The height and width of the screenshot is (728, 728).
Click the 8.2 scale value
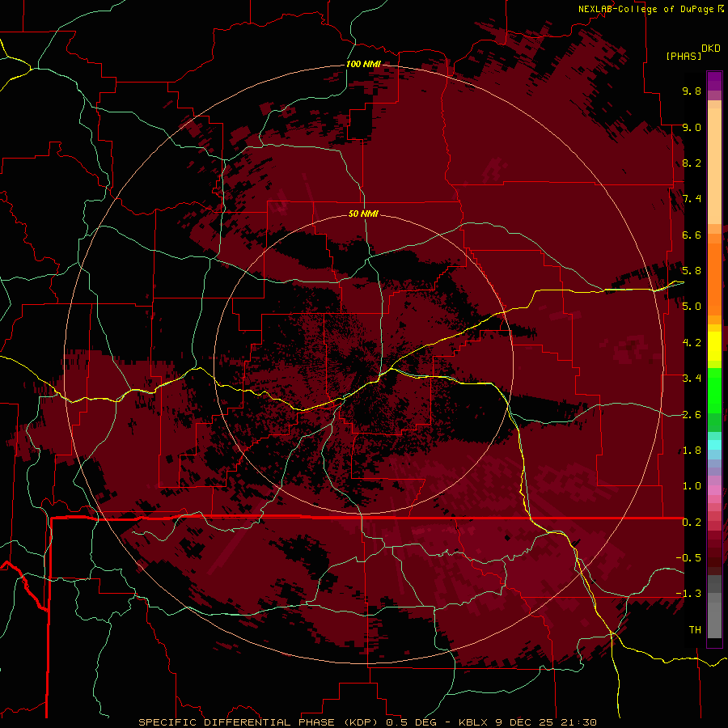coord(692,163)
